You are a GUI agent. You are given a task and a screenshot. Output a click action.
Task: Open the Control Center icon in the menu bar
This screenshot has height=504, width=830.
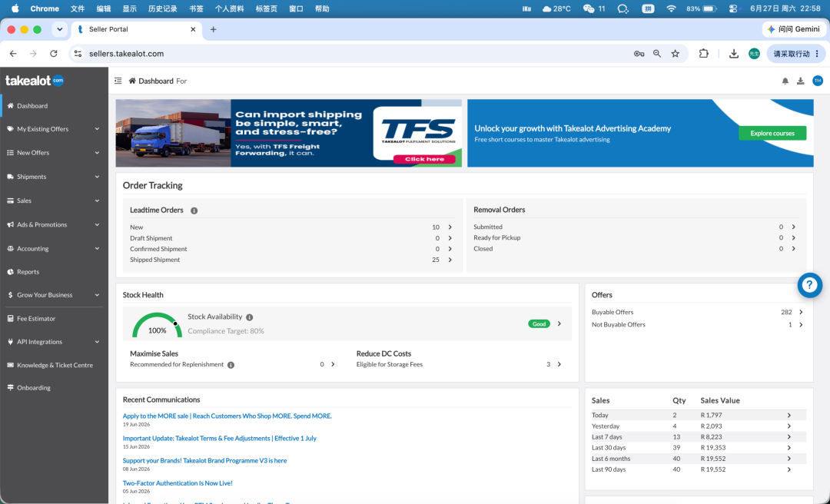pos(733,8)
